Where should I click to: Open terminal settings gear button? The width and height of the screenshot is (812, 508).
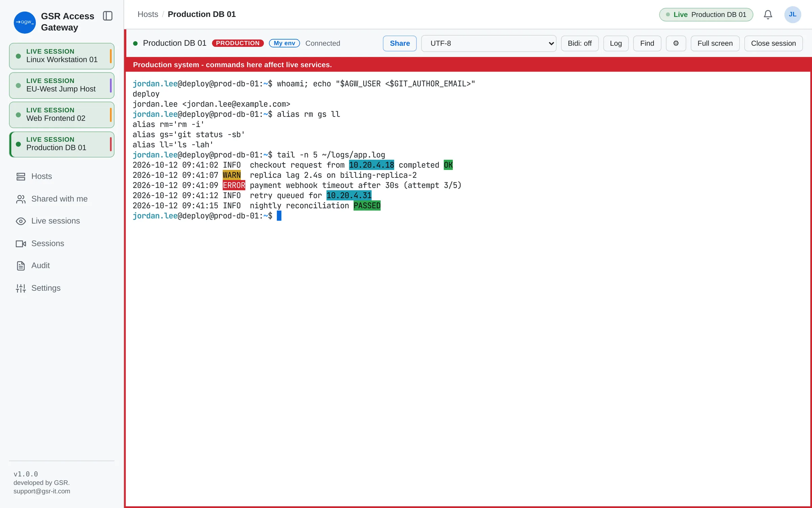pos(676,43)
